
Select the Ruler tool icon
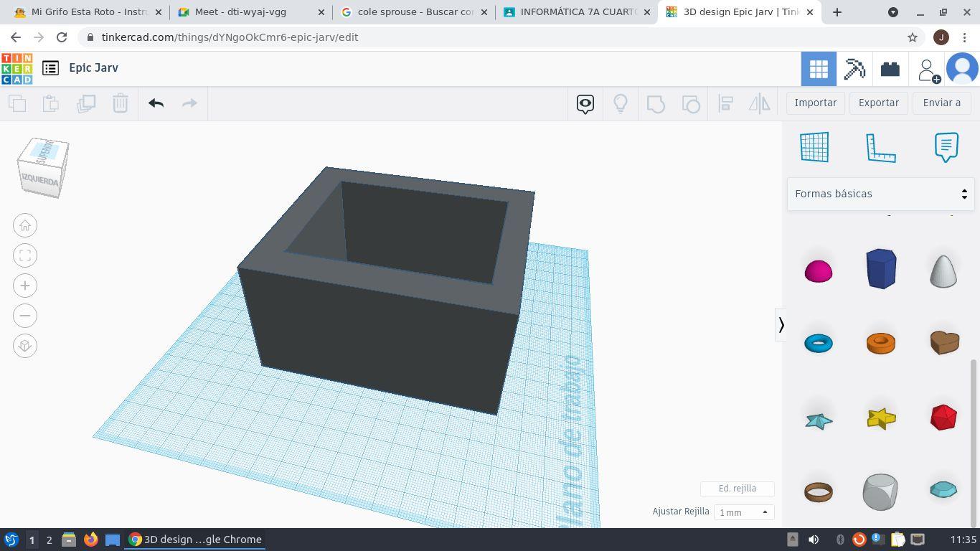[881, 148]
